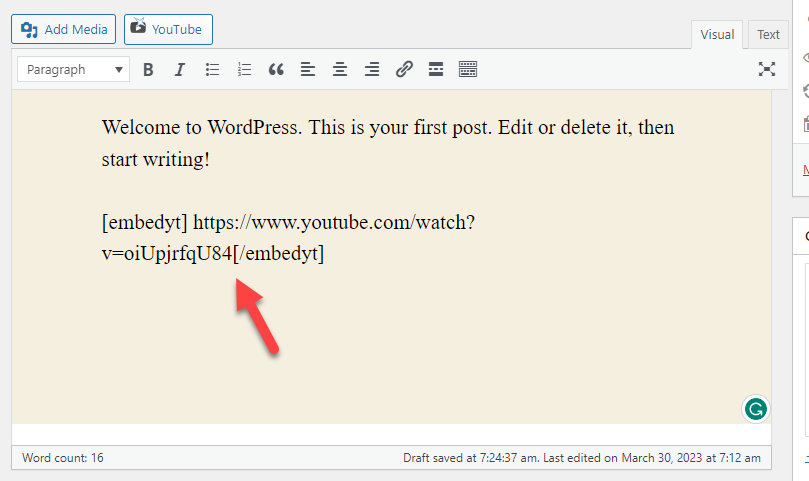Viewport: 809px width, 481px height.
Task: Align text right
Action: point(372,69)
